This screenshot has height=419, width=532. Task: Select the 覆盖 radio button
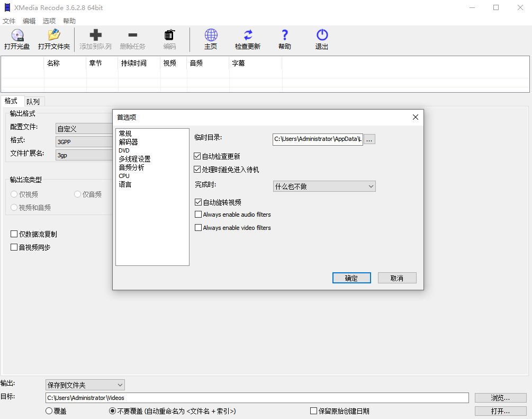coord(49,411)
